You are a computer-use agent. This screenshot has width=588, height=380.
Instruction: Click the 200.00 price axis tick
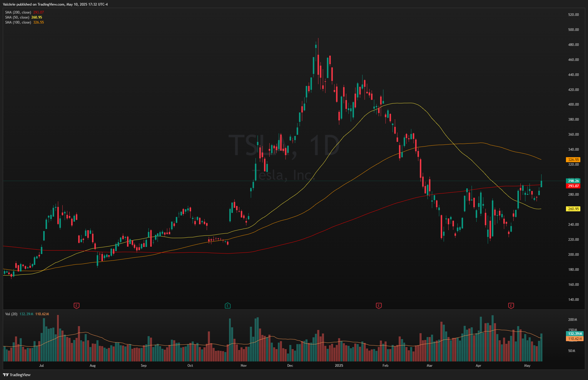click(x=573, y=255)
